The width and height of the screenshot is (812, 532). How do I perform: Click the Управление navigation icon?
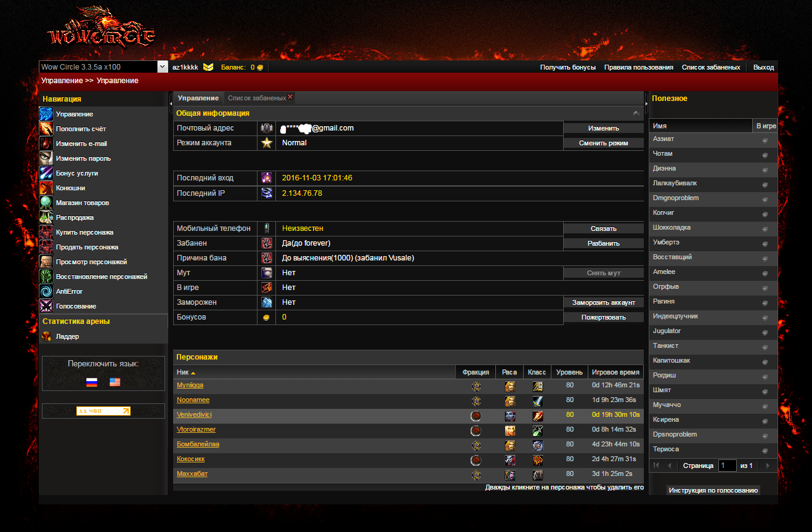(x=46, y=115)
